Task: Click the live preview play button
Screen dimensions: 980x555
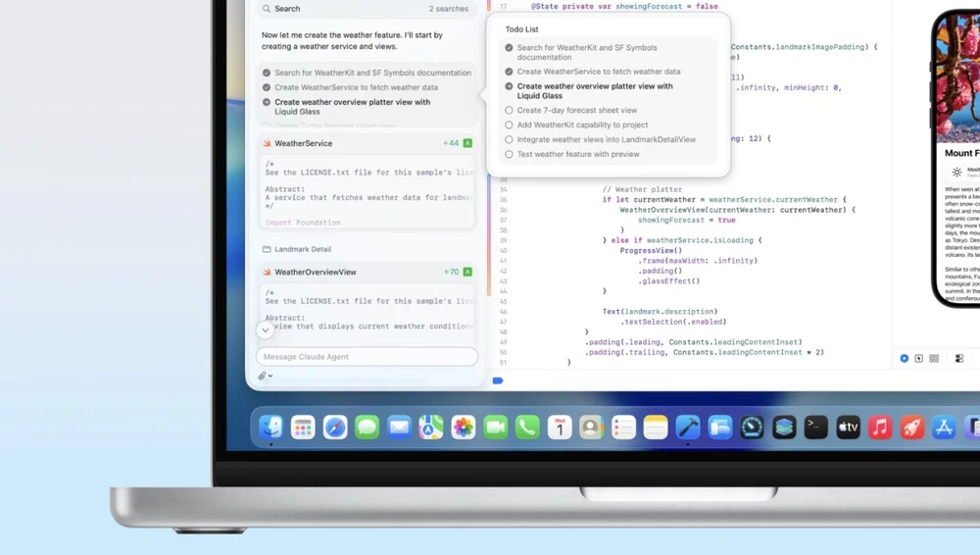Action: 904,359
